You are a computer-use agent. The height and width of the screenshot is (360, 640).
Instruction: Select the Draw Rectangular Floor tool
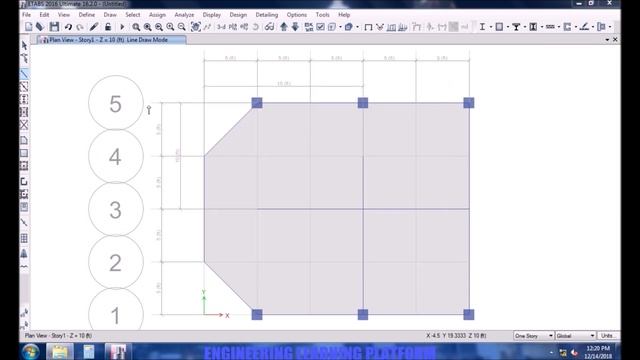[x=24, y=153]
